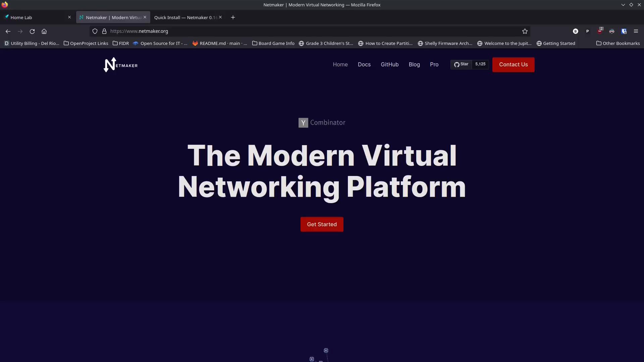Click the GitHub Star button

(x=461, y=64)
